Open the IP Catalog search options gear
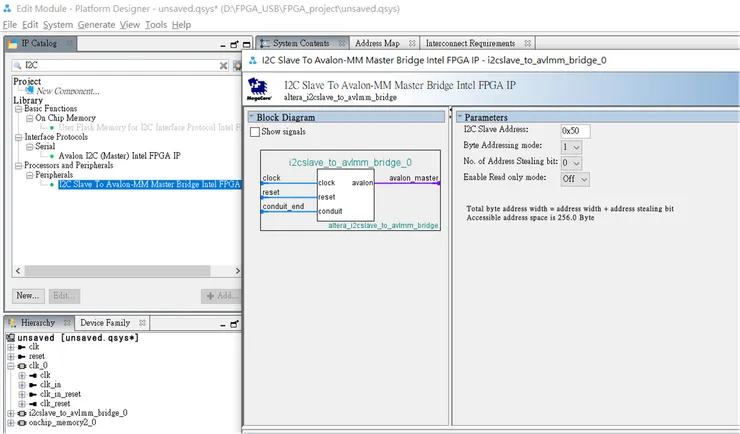This screenshot has width=740, height=434. [237, 66]
